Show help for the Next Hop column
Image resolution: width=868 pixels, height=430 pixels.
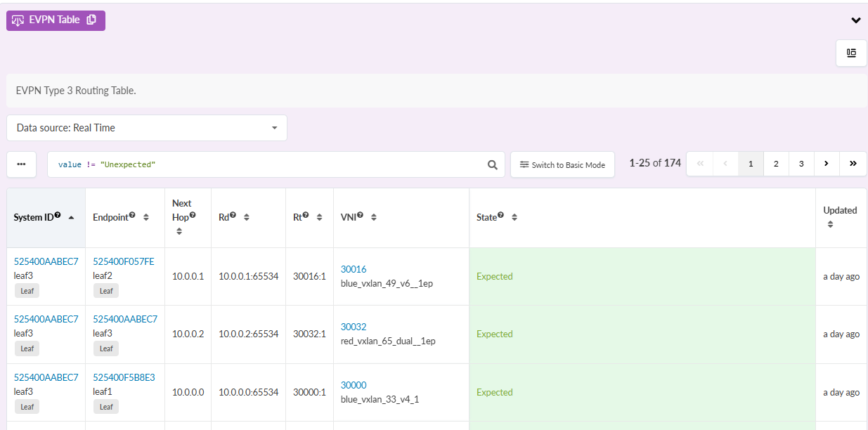coord(193,216)
